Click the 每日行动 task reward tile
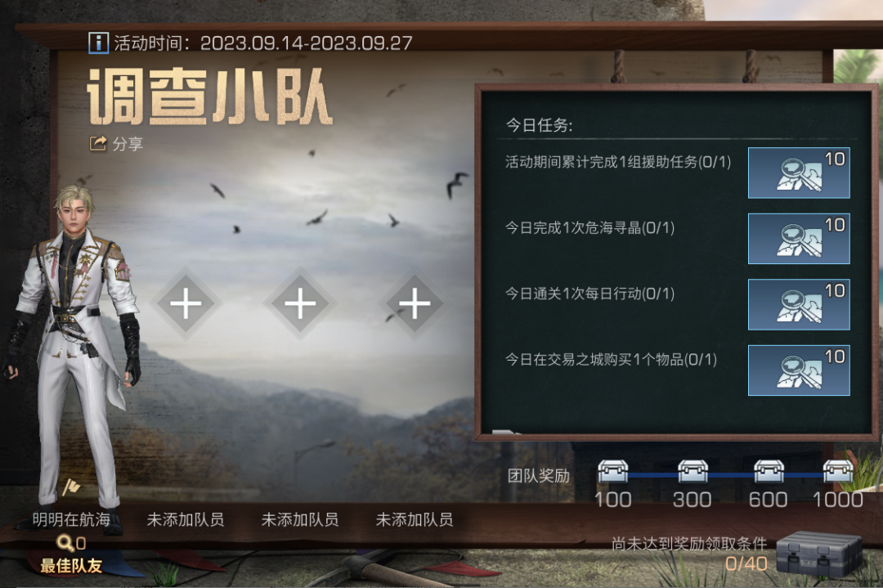The image size is (883, 588). (799, 305)
